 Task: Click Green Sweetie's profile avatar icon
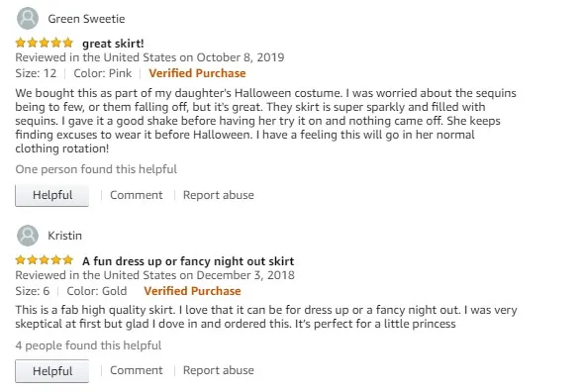click(28, 18)
